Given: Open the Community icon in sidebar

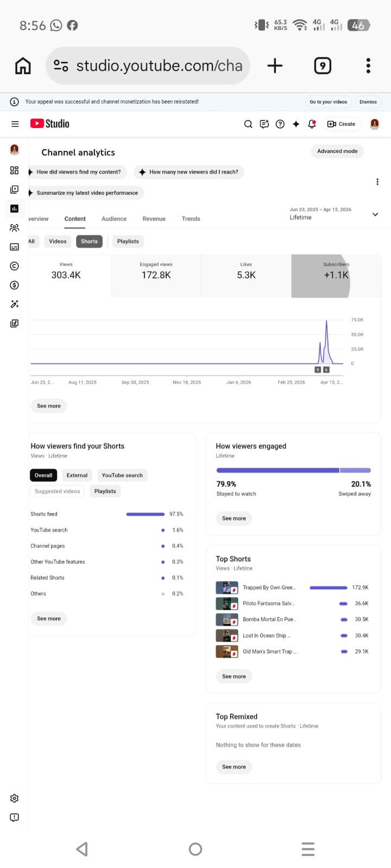Looking at the screenshot, I should [15, 228].
